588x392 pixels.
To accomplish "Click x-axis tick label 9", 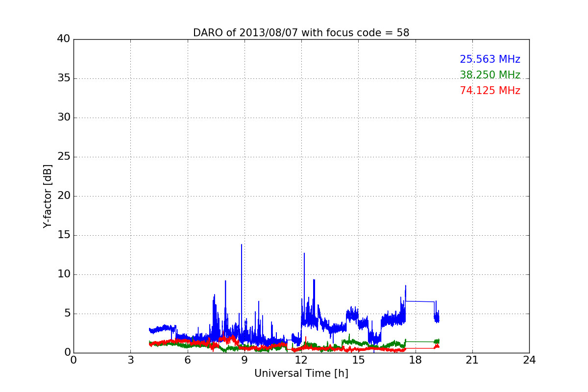I will 245,360.
